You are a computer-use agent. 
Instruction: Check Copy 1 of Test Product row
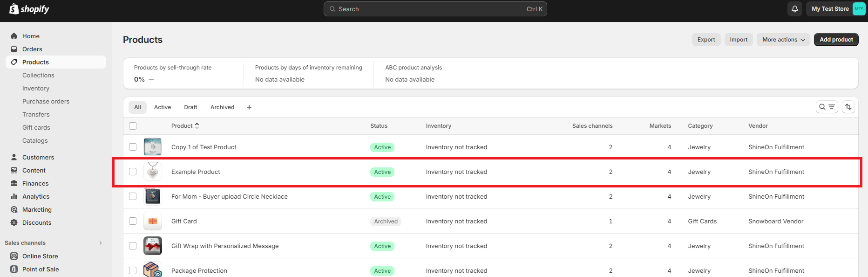pos(133,147)
